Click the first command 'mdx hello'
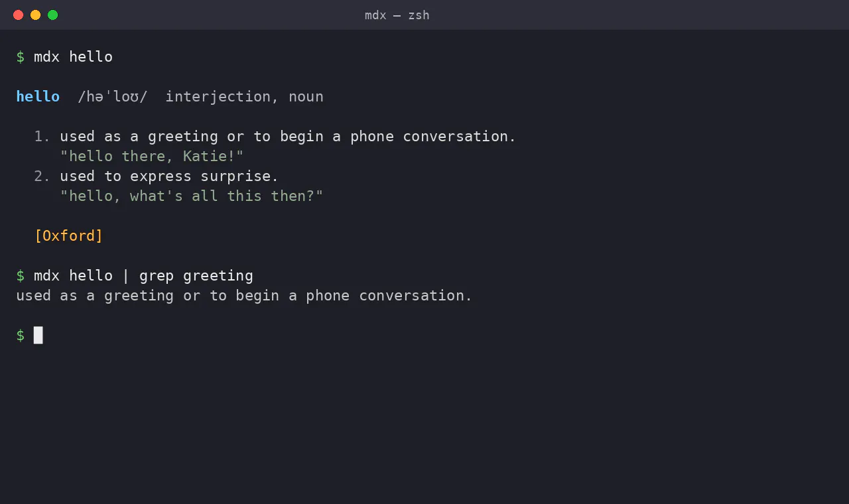The width and height of the screenshot is (849, 504). [73, 57]
